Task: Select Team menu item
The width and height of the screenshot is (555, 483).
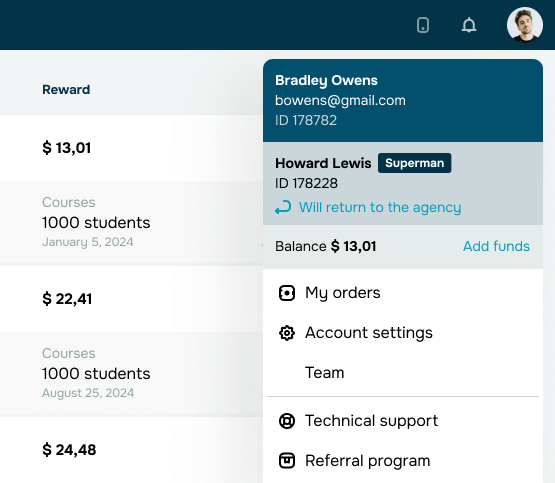Action: coord(403,373)
